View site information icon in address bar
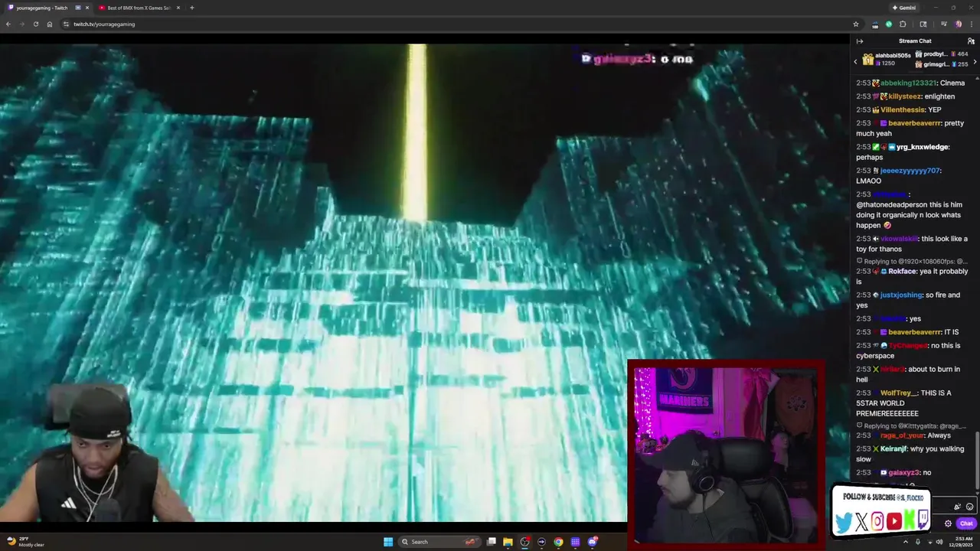Screen dimensions: 980x551 click(67, 24)
